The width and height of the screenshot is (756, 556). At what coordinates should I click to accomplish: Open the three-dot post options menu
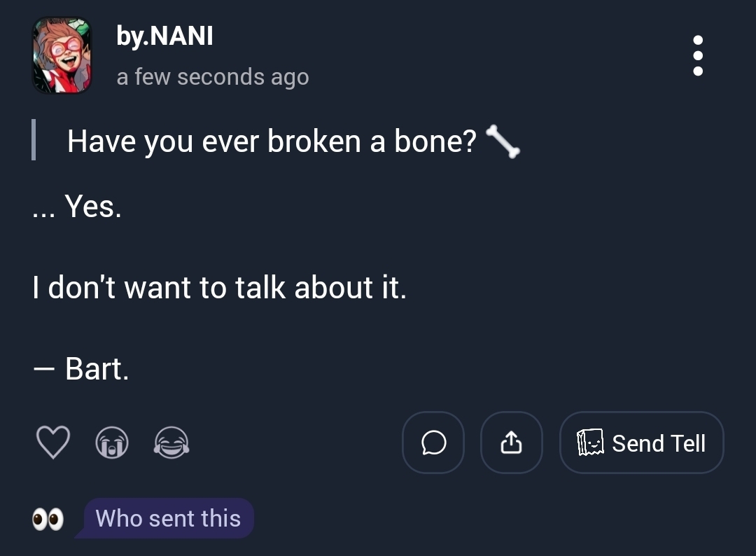pos(697,55)
